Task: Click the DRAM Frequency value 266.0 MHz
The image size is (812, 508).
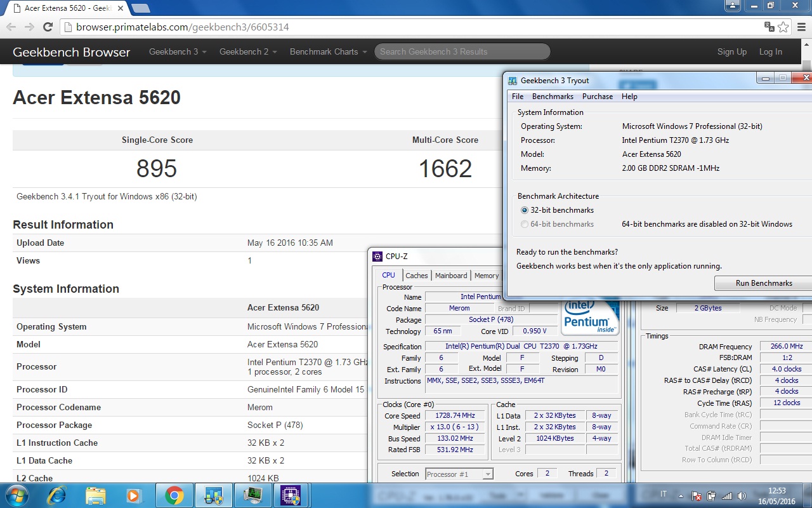Action: 786,346
